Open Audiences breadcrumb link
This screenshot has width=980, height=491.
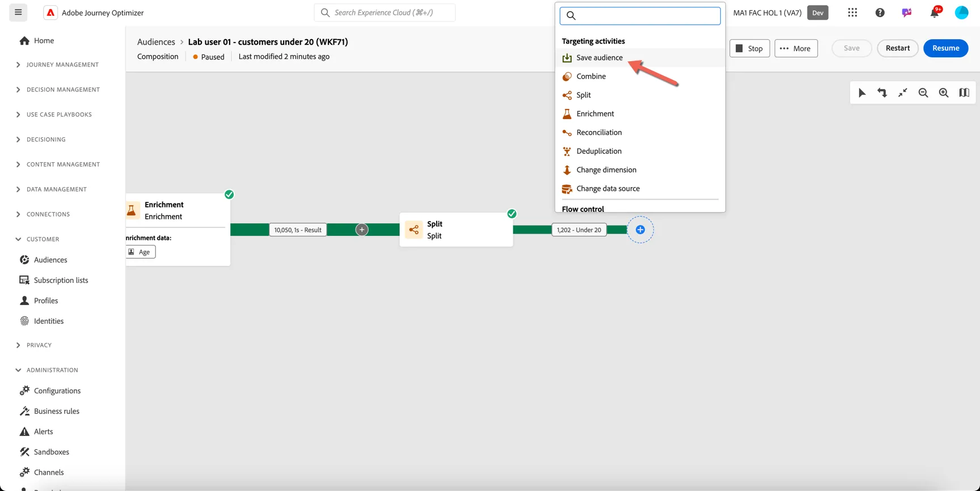coord(156,42)
